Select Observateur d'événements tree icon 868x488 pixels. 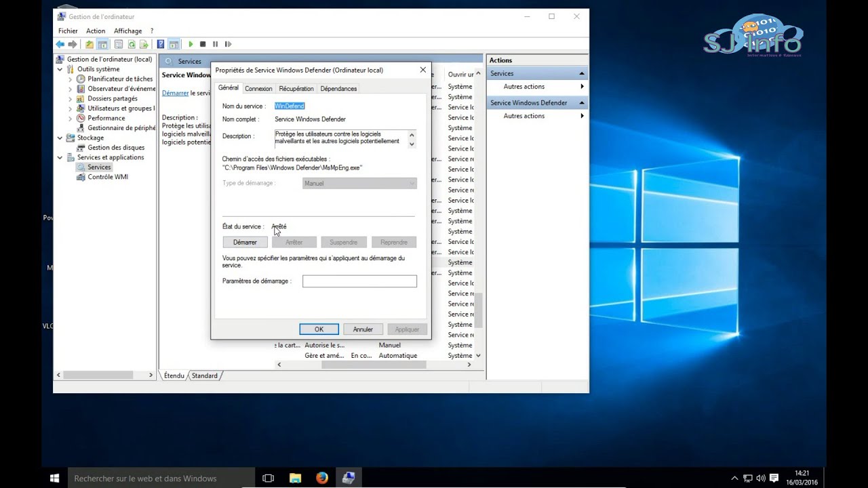[x=81, y=89]
